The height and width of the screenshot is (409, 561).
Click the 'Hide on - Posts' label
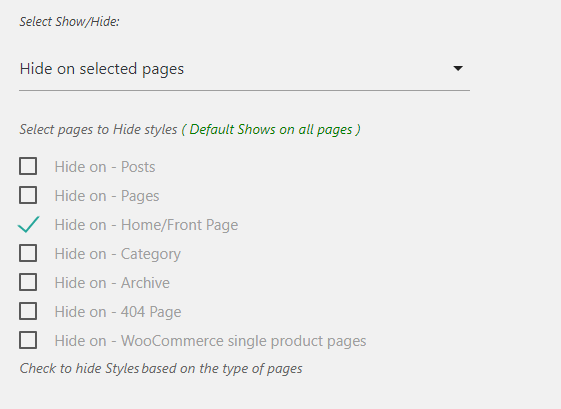coord(105,167)
